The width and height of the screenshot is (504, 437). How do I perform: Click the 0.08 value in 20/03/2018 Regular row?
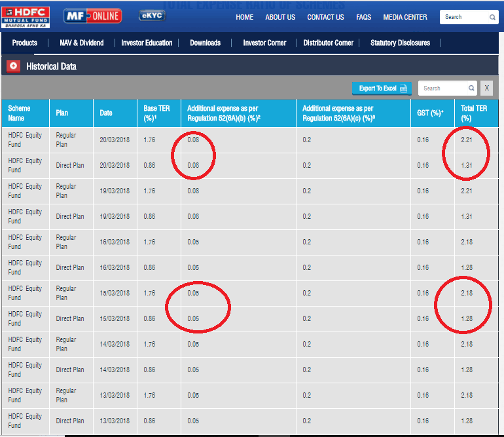point(193,140)
